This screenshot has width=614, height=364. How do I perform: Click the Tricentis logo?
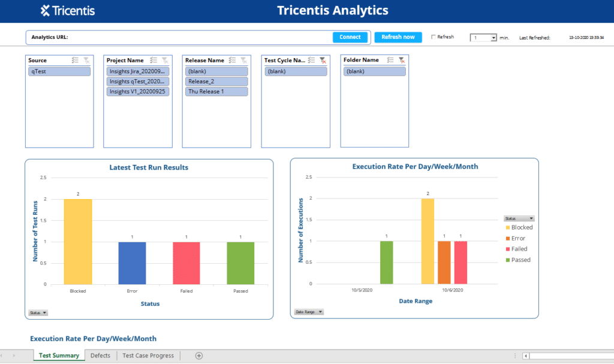(x=67, y=11)
